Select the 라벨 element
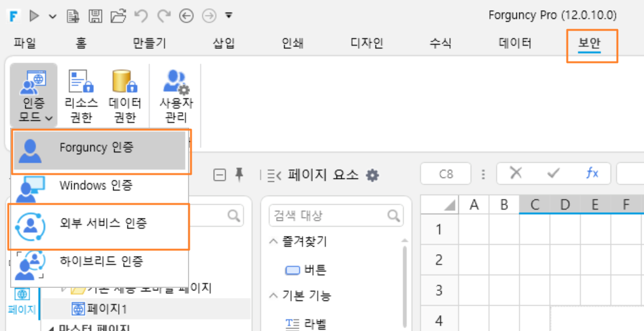Viewport: 644px width, 331px height. pyautogui.click(x=306, y=324)
